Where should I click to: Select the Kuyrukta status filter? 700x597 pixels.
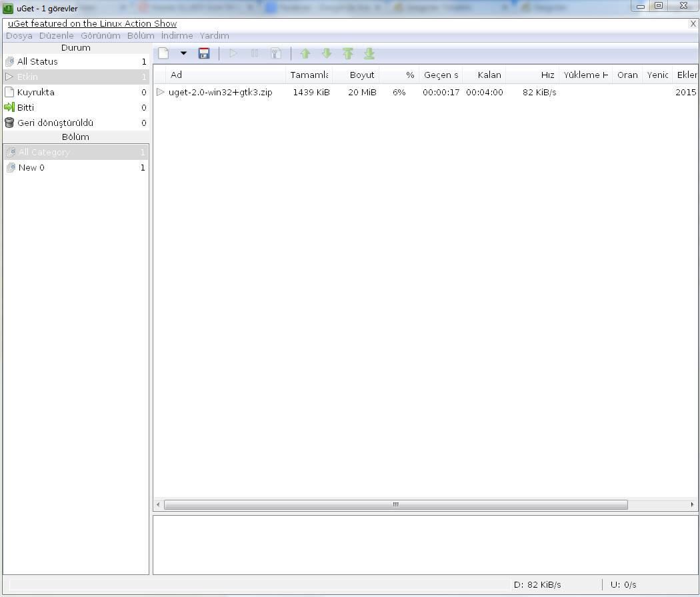coord(76,93)
